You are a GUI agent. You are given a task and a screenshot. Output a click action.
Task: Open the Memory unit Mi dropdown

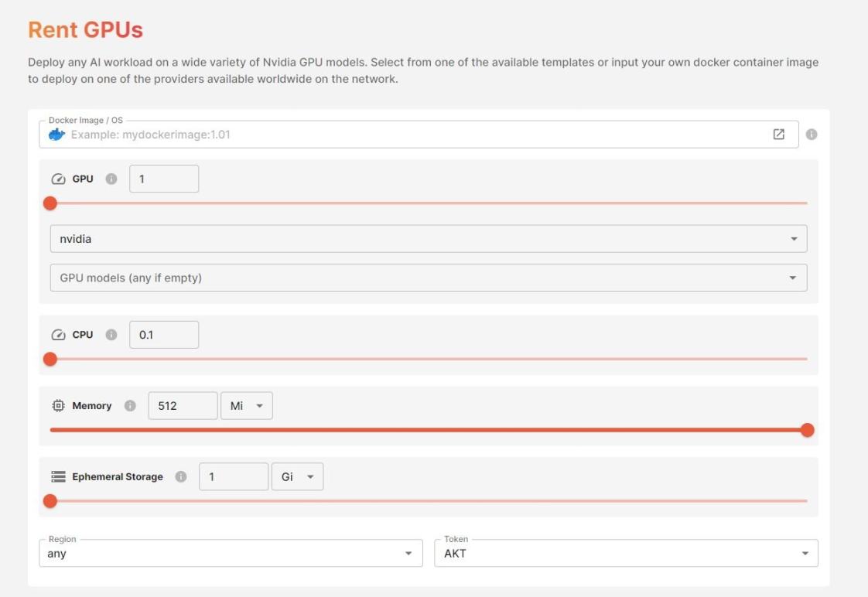[x=247, y=406]
